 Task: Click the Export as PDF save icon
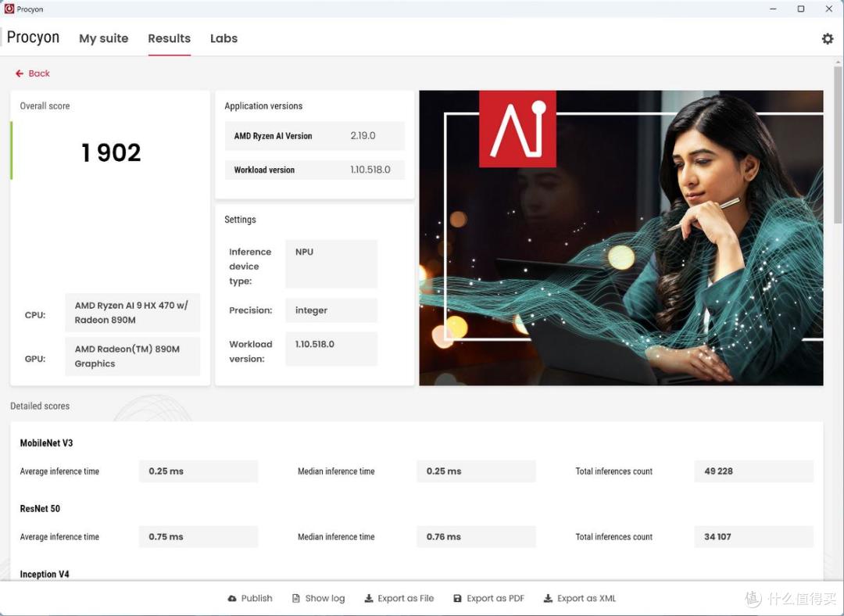[x=457, y=598]
